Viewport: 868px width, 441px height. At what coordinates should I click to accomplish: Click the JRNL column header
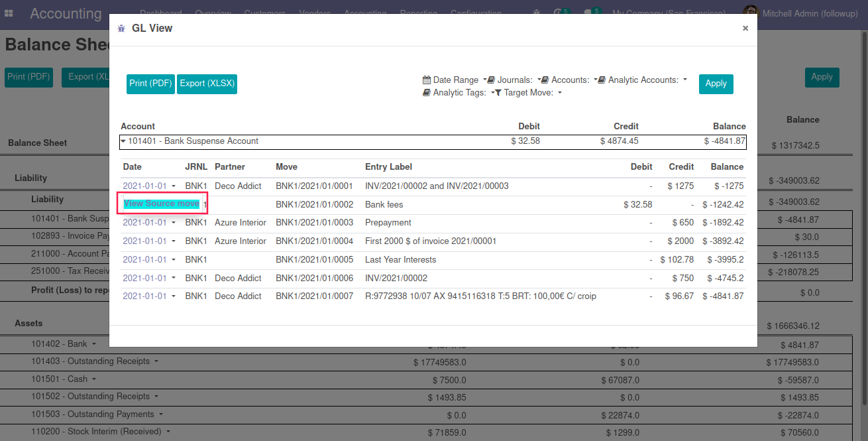pos(195,167)
